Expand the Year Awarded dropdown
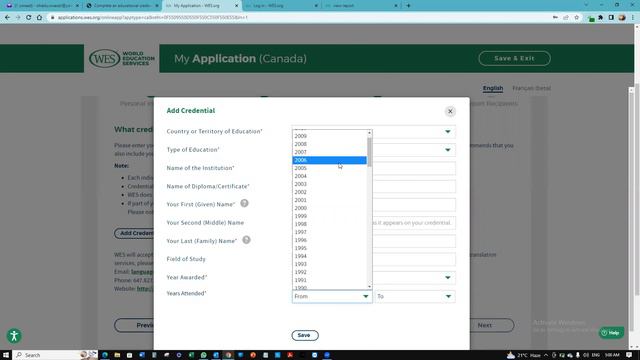The width and height of the screenshot is (640, 360). (x=448, y=278)
